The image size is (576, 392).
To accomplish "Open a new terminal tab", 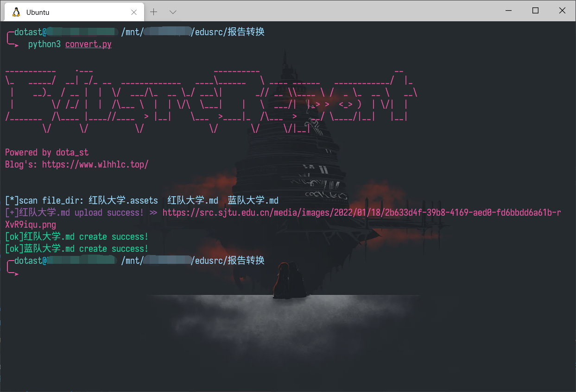I will point(154,12).
